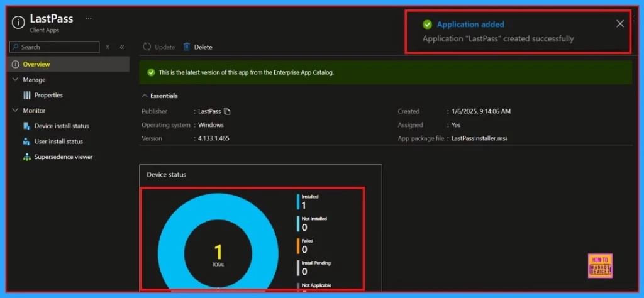Click the Delete button label
This screenshot has width=644, height=298.
(203, 47)
